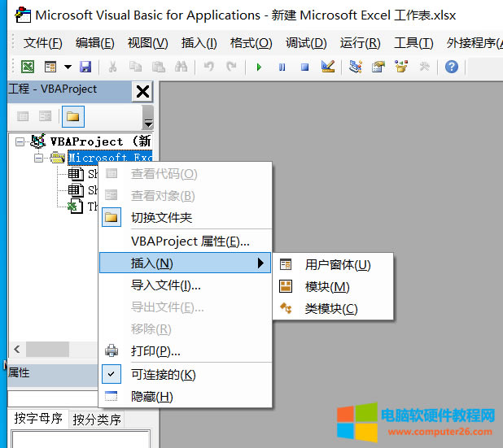Click project tree scroll left arrow

click(17, 349)
